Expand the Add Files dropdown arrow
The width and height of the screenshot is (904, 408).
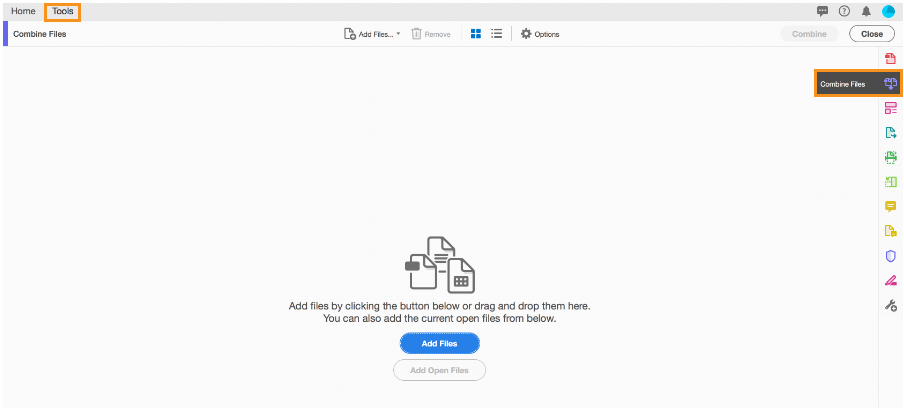coord(398,33)
